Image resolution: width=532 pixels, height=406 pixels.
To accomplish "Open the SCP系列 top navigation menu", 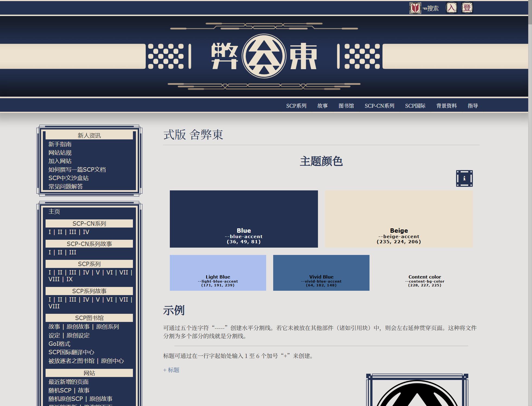I will point(296,106).
